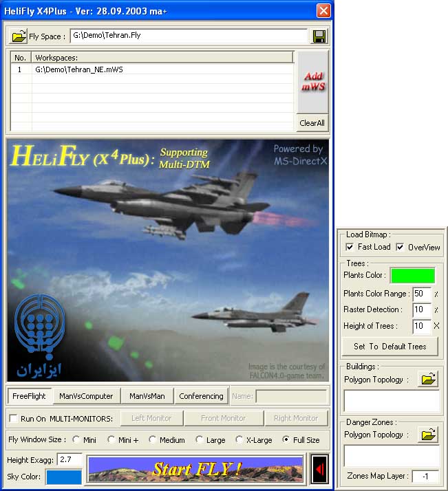This screenshot has height=491, width=448.
Task: Switch to Conferencing mode
Action: 201,396
